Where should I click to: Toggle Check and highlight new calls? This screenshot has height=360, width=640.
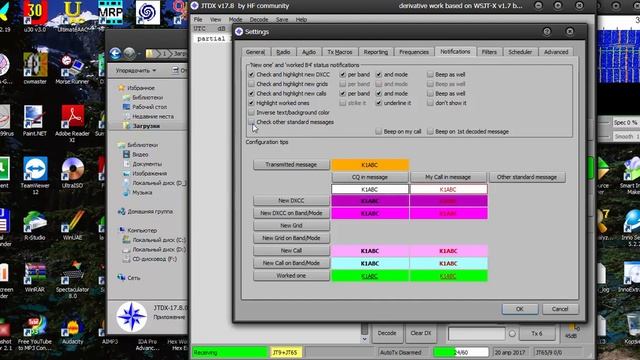pos(251,93)
